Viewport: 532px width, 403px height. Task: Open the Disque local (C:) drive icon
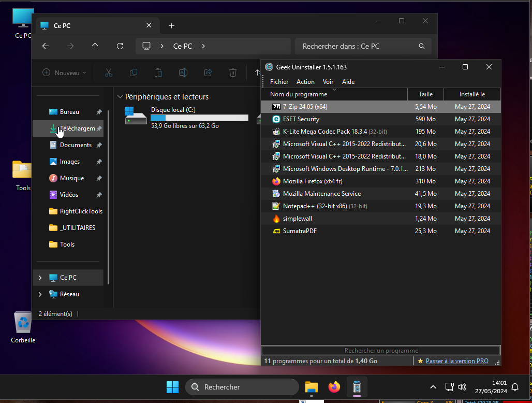pos(136,116)
